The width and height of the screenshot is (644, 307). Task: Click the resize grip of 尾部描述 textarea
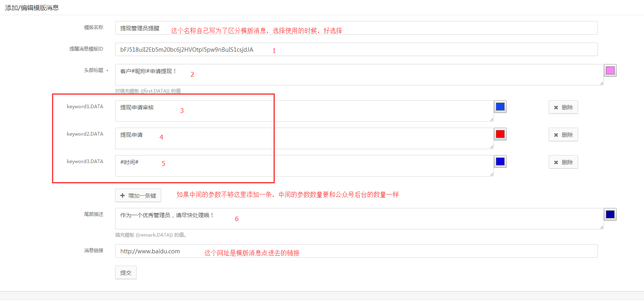[x=602, y=227]
